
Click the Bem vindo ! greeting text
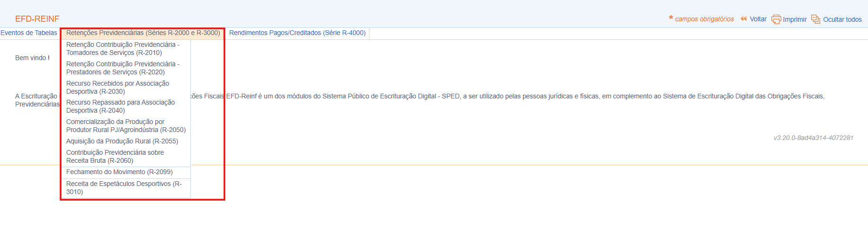(32, 58)
